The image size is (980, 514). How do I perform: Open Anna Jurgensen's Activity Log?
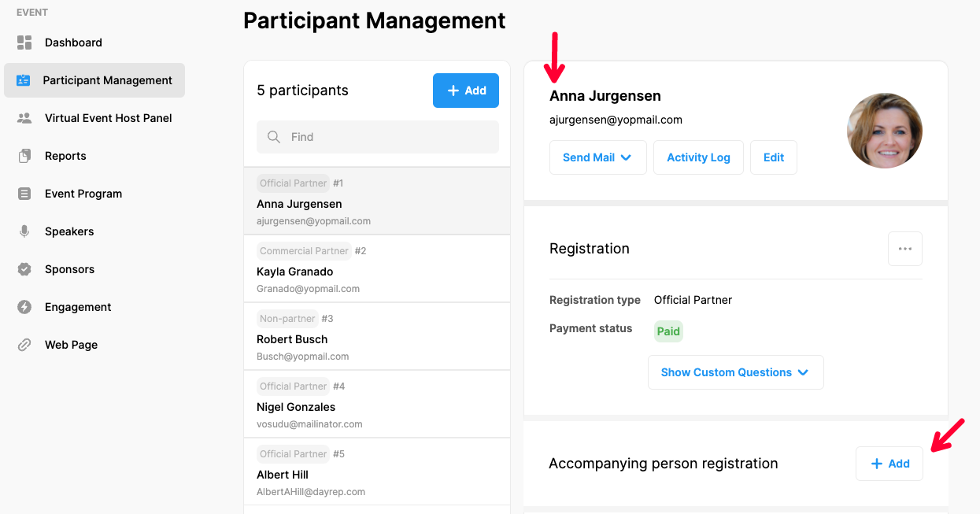pos(698,157)
